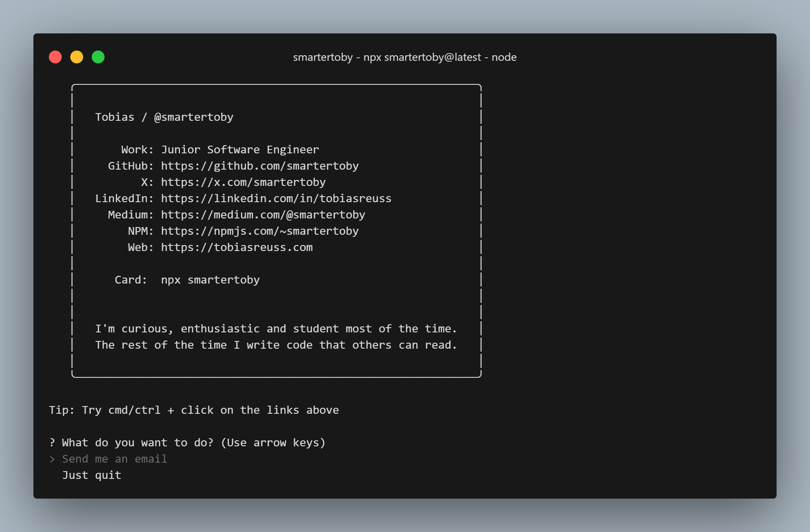Click the 'NPM:' label
Screen dimensions: 810x532
(141, 231)
